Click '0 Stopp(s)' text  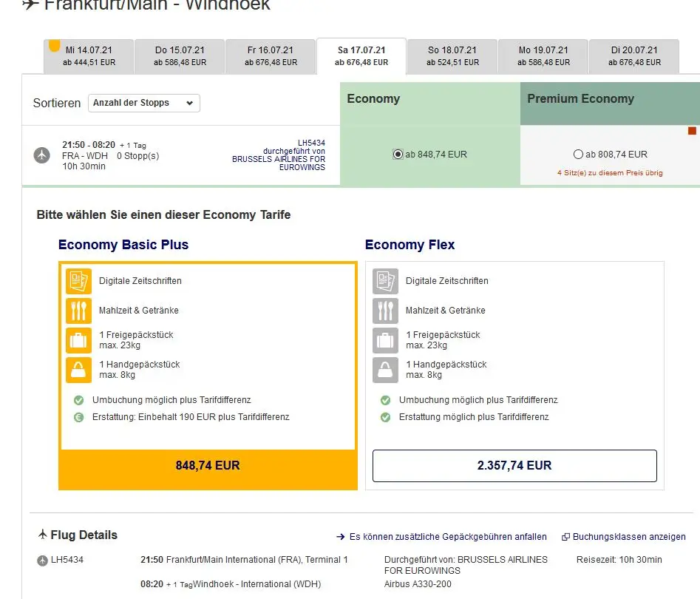click(138, 156)
